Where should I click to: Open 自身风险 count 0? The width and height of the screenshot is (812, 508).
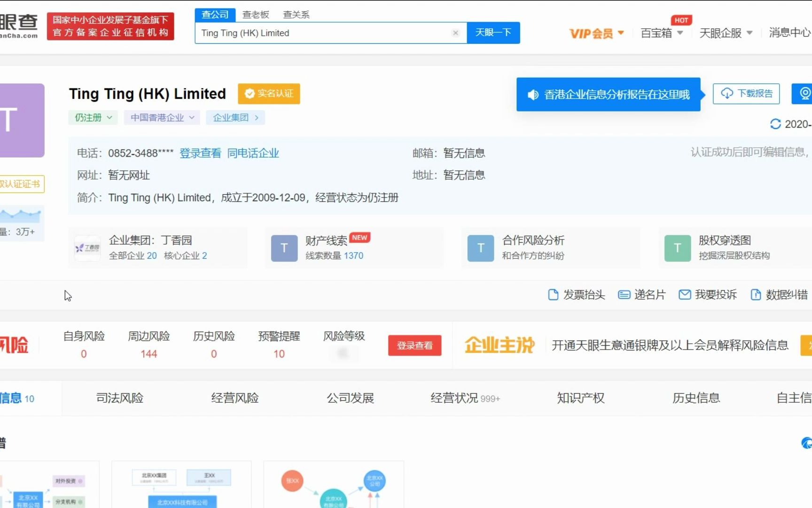[84, 354]
